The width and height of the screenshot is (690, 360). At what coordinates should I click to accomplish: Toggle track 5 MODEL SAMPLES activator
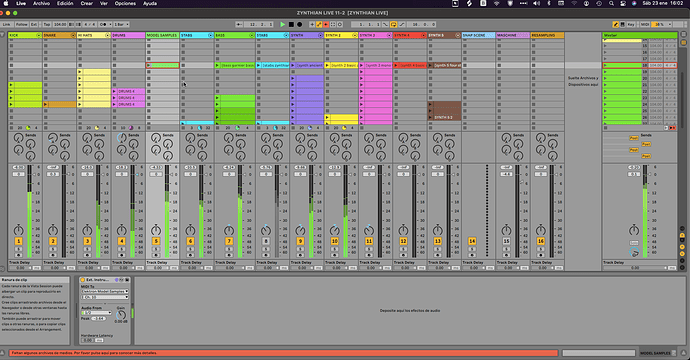[156, 241]
